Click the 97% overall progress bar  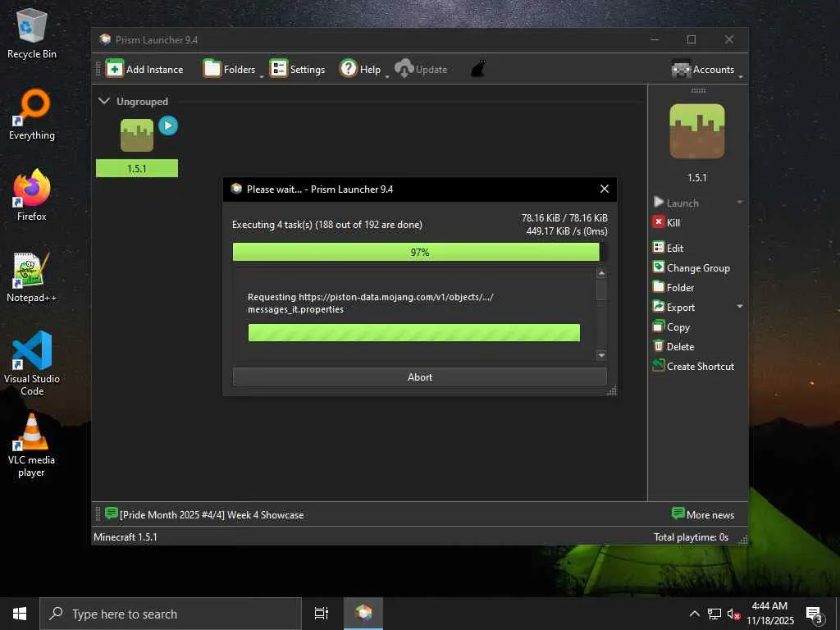(x=419, y=252)
